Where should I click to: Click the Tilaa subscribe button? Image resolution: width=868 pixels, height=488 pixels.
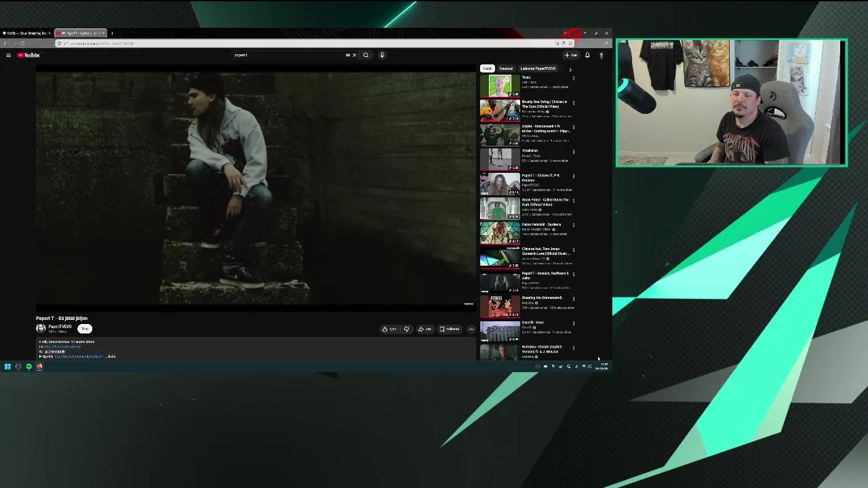coord(85,329)
